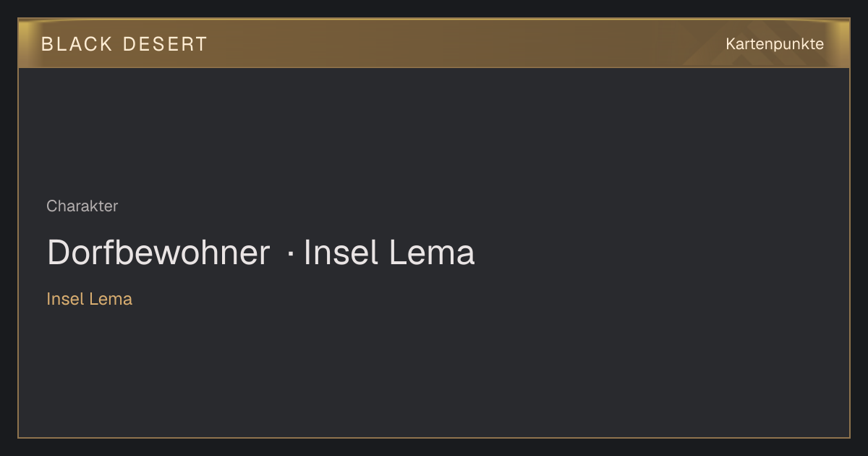
Task: Click Insel Lema within the large heading
Action: click(x=389, y=253)
